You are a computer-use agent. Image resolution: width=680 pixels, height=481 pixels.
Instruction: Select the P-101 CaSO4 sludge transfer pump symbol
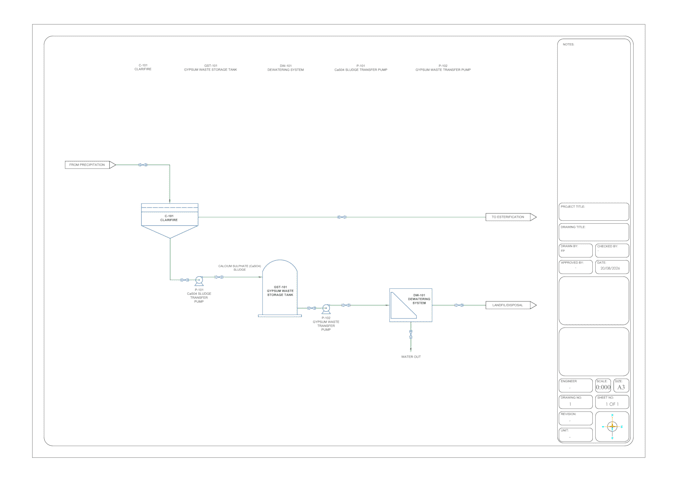click(x=199, y=280)
